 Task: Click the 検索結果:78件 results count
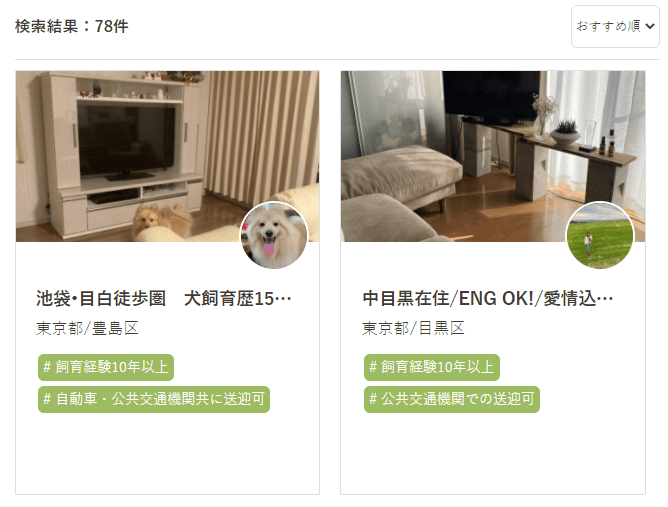tap(72, 26)
